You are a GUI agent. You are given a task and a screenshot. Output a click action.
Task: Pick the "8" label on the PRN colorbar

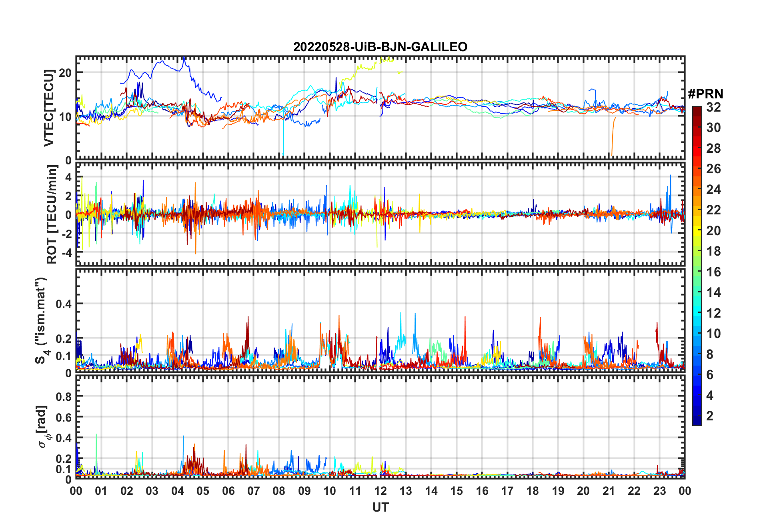(x=710, y=354)
